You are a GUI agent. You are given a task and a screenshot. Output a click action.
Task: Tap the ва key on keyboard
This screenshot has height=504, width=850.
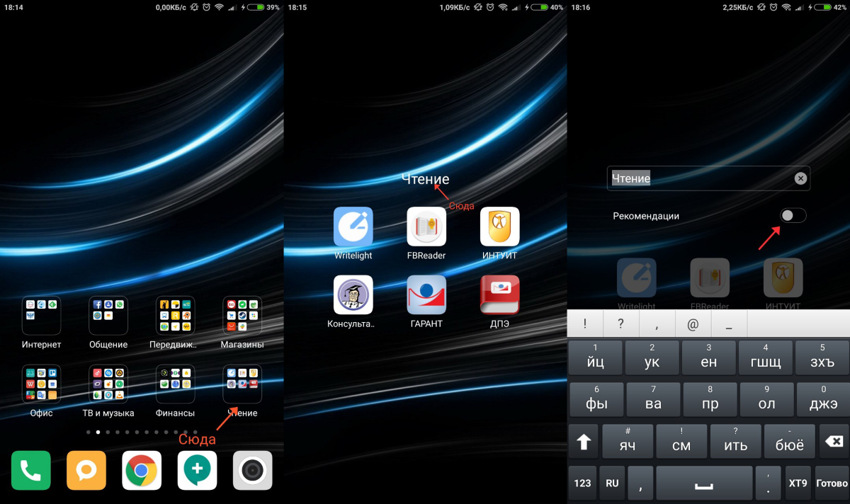click(x=654, y=399)
